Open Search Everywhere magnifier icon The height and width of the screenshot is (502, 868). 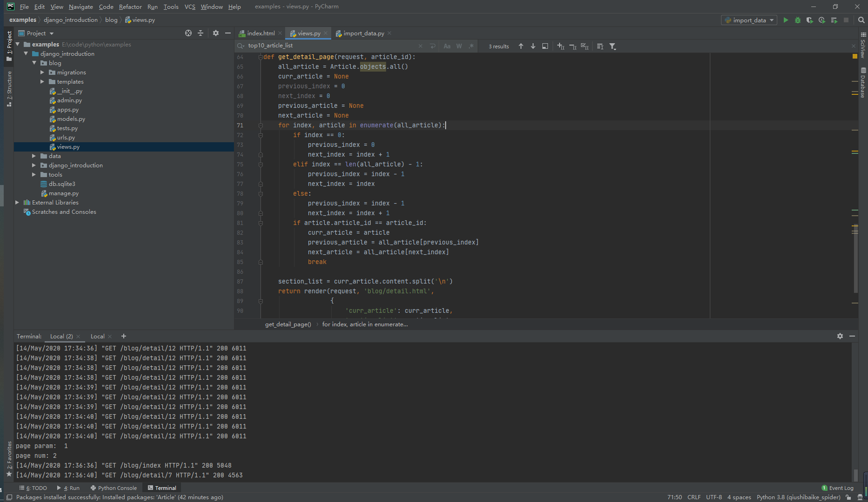click(x=861, y=20)
